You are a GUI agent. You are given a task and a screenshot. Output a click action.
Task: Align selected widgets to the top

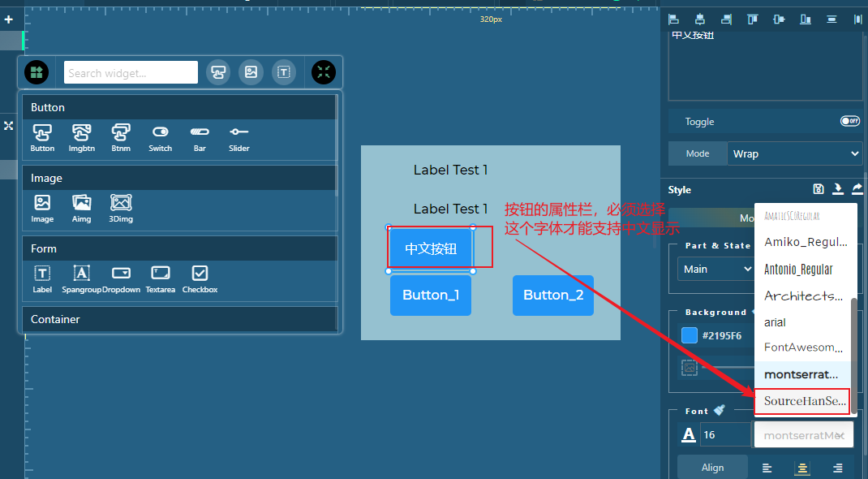tap(752, 19)
